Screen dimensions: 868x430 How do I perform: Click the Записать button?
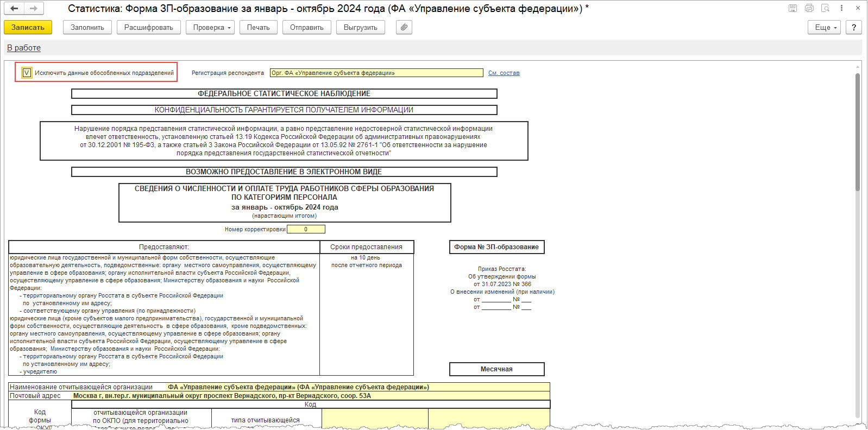[x=28, y=27]
